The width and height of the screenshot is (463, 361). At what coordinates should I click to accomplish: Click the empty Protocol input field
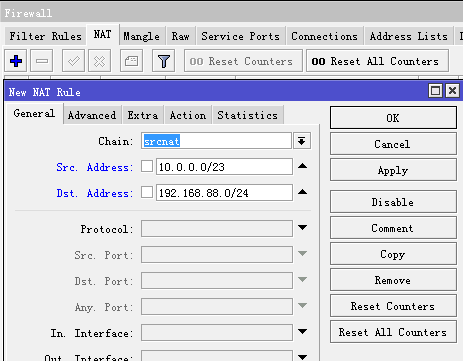point(217,228)
